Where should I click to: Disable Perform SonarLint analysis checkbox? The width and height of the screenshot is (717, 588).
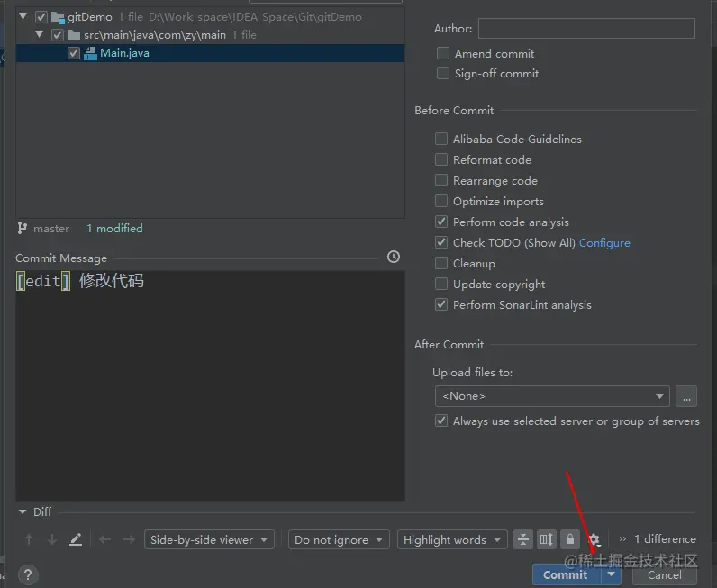coord(440,304)
